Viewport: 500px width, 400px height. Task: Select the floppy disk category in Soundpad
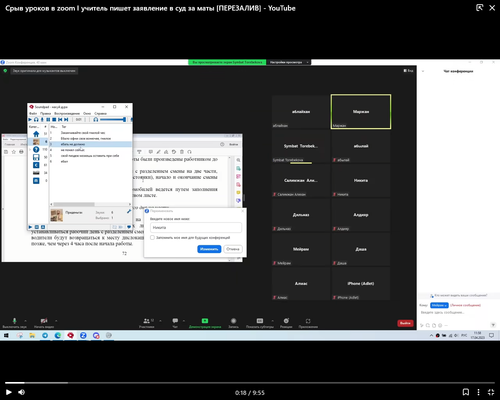[x=36, y=157]
